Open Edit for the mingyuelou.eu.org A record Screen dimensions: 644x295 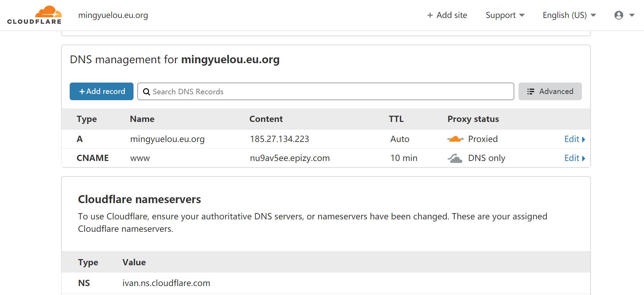point(575,139)
